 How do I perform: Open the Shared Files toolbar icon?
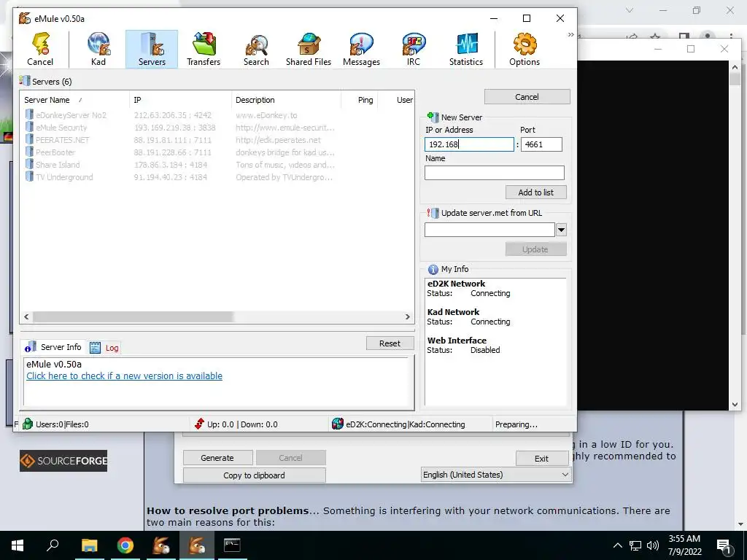(x=309, y=49)
